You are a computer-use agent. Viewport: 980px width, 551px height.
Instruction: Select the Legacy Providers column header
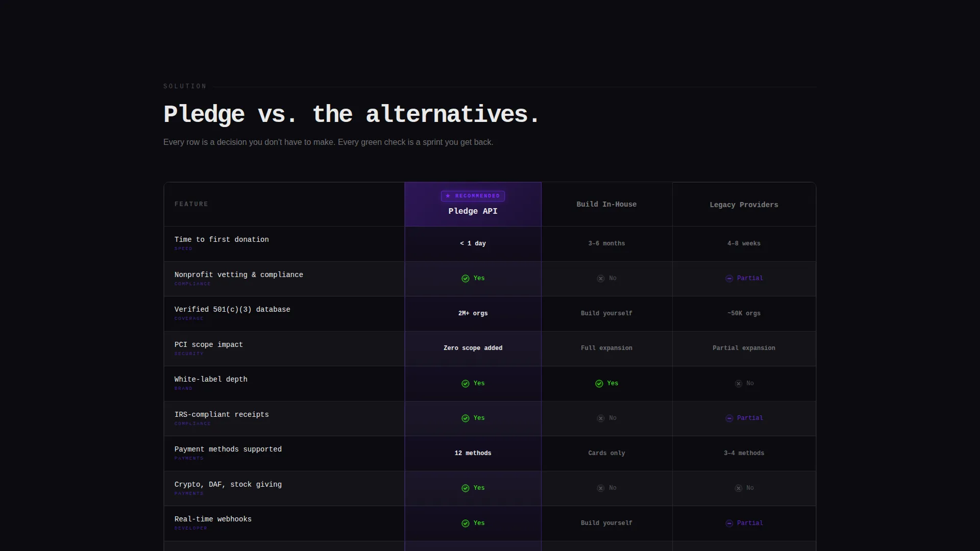(744, 204)
